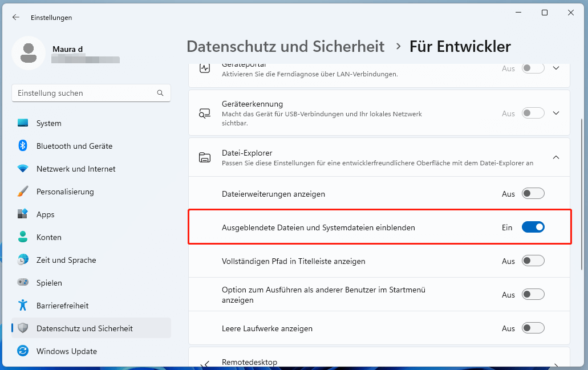The image size is (588, 370).
Task: Open Bluetooth und Geräte settings icon
Action: pyautogui.click(x=23, y=146)
